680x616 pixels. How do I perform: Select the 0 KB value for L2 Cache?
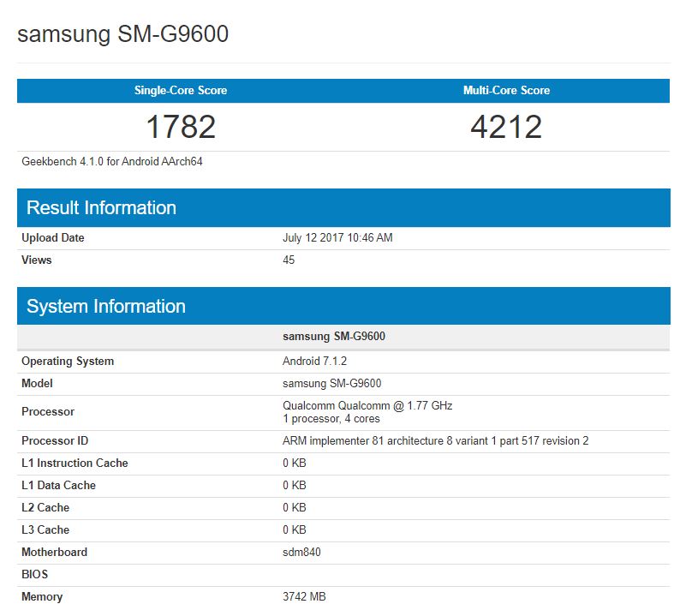point(295,507)
